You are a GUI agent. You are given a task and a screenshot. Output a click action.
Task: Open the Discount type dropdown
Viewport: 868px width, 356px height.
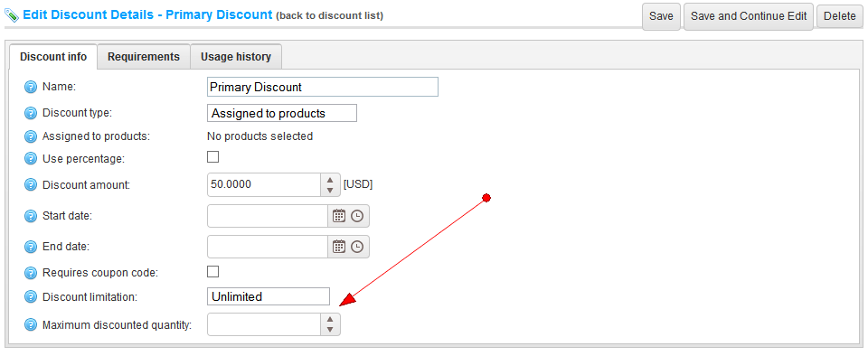click(282, 113)
